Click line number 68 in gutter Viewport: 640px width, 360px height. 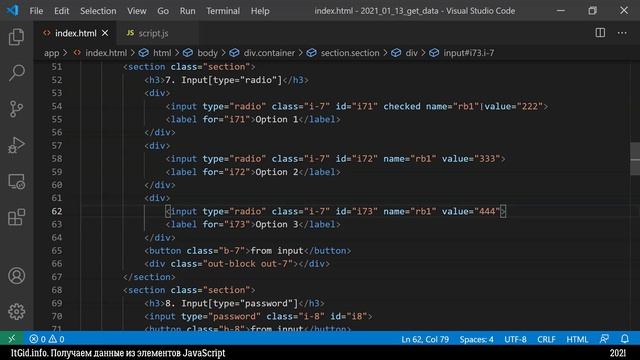coord(57,290)
